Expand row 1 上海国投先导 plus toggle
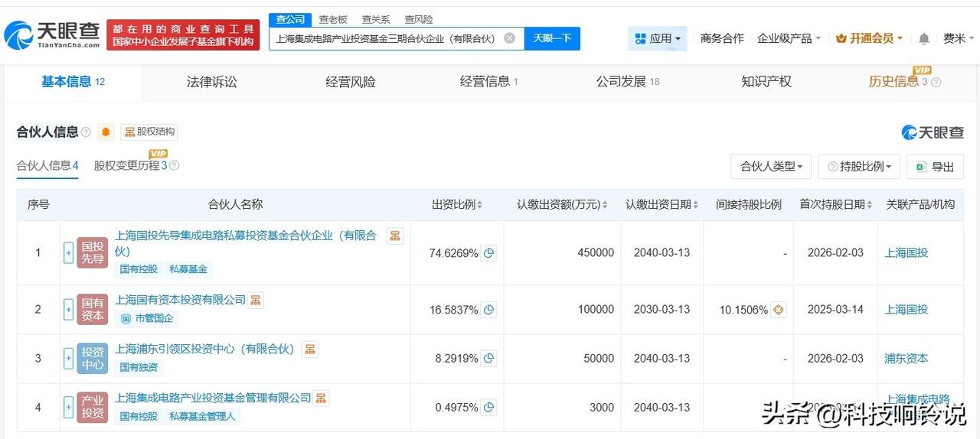 [x=68, y=252]
